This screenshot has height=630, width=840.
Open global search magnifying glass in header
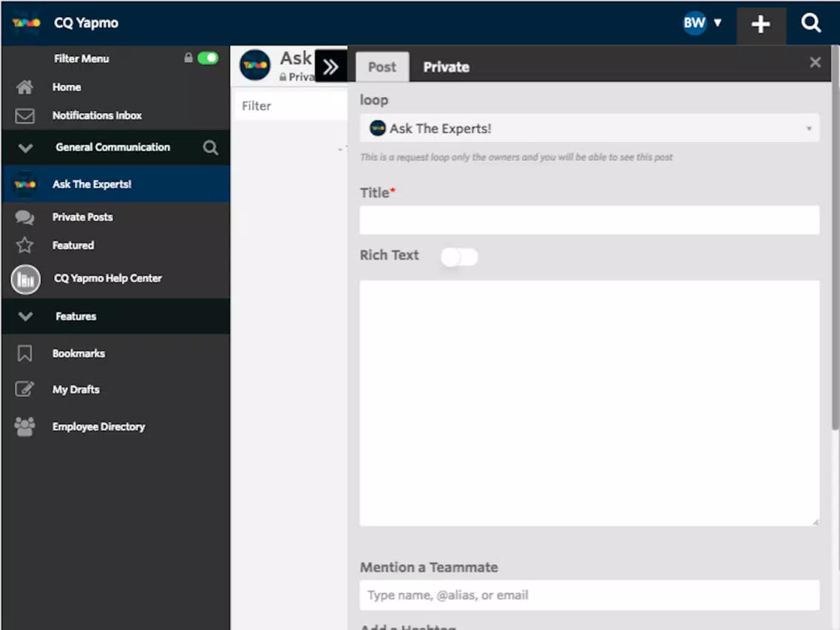coord(811,23)
